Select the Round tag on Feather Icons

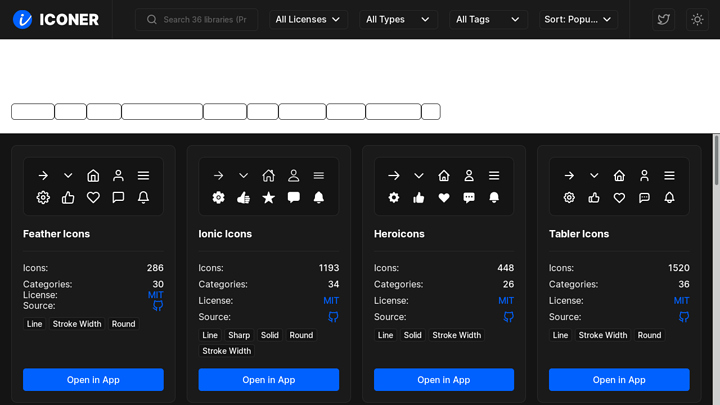pos(124,324)
